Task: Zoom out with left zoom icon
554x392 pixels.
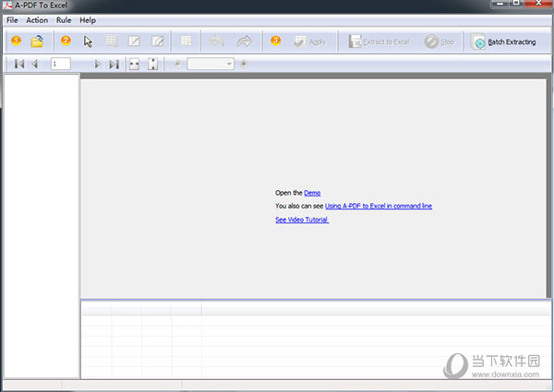Action: click(177, 64)
